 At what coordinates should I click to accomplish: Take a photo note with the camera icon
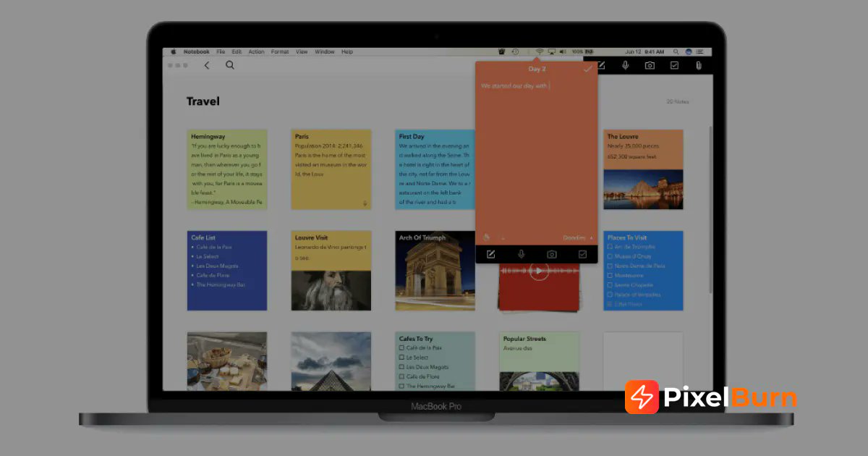click(650, 65)
